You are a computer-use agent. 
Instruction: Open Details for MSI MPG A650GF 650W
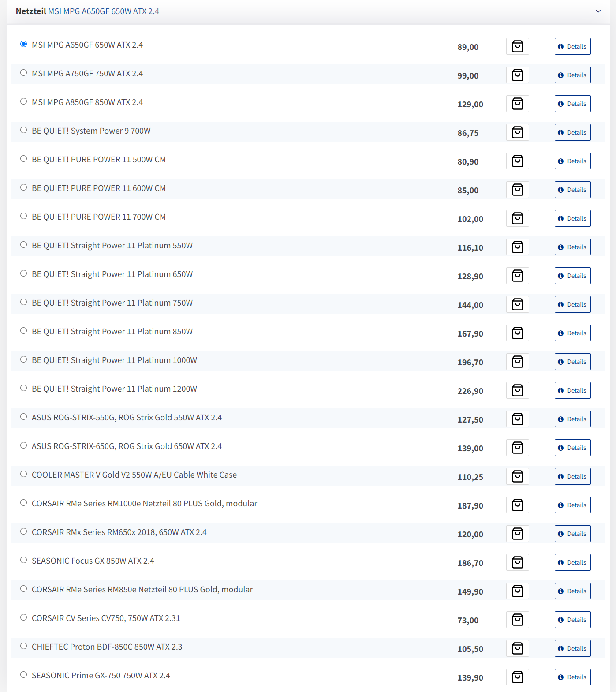pyautogui.click(x=572, y=46)
